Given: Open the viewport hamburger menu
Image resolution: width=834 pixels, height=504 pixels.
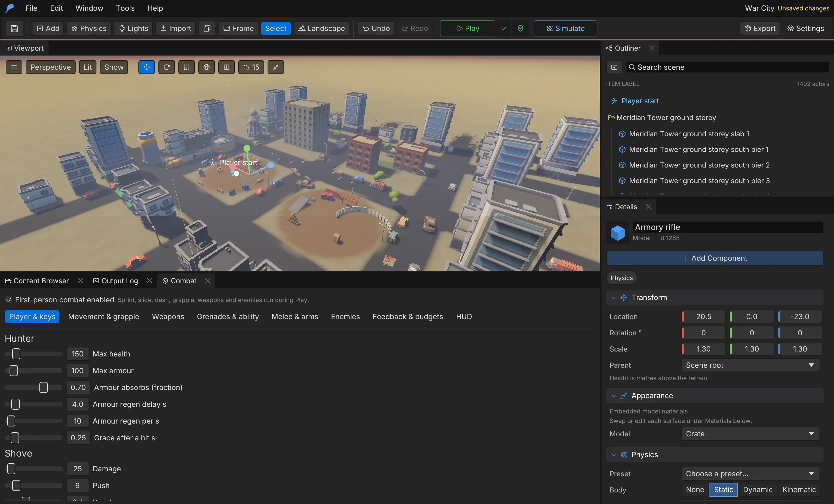Looking at the screenshot, I should point(14,67).
